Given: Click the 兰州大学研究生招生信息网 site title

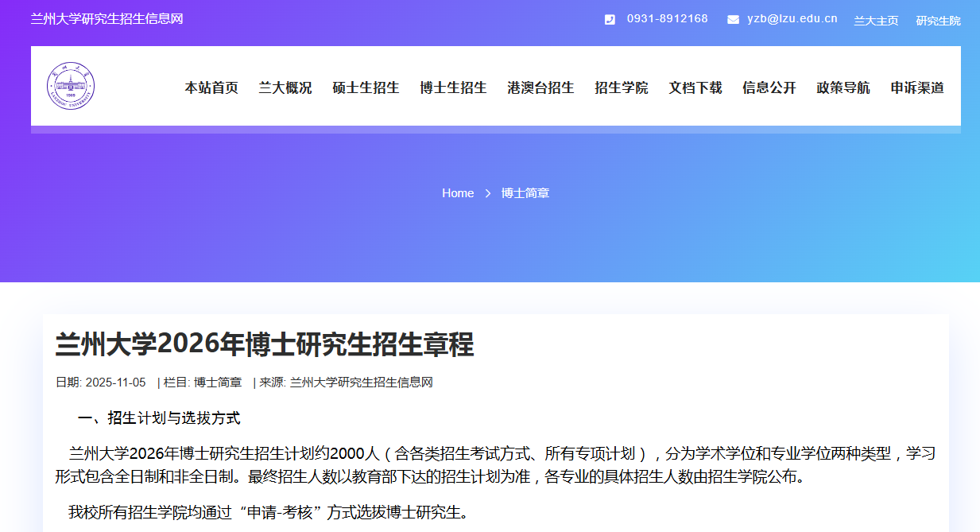Looking at the screenshot, I should click(107, 19).
